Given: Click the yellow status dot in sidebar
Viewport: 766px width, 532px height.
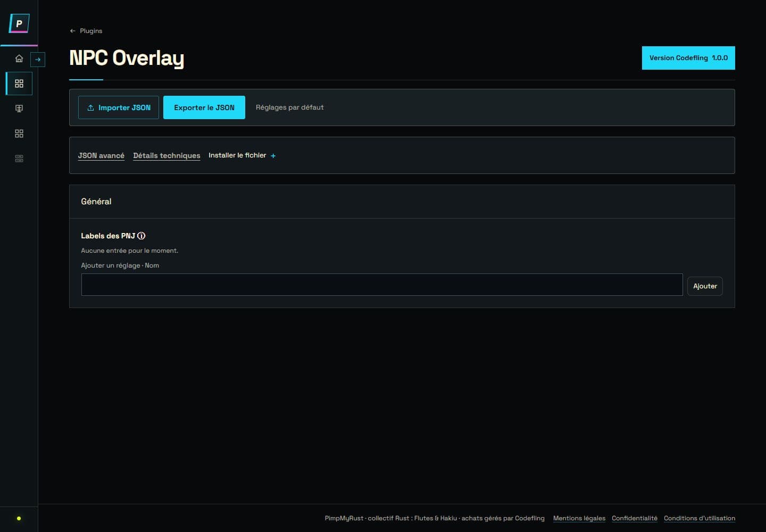Looking at the screenshot, I should (x=19, y=518).
